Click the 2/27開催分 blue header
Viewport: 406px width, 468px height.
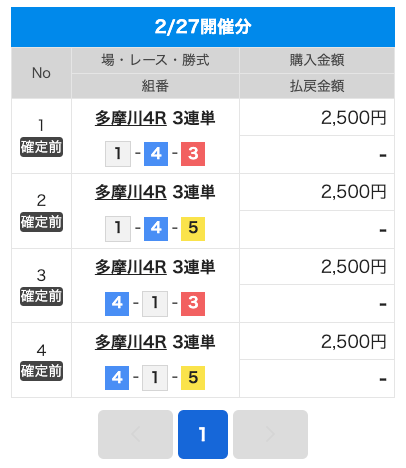point(203,27)
